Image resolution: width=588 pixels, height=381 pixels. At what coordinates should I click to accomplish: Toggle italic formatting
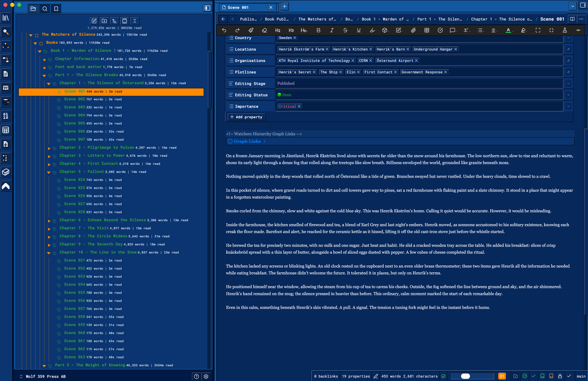pyautogui.click(x=332, y=30)
